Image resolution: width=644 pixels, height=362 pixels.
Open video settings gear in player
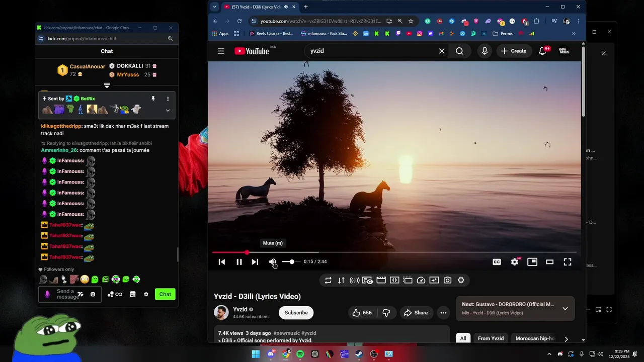click(515, 262)
